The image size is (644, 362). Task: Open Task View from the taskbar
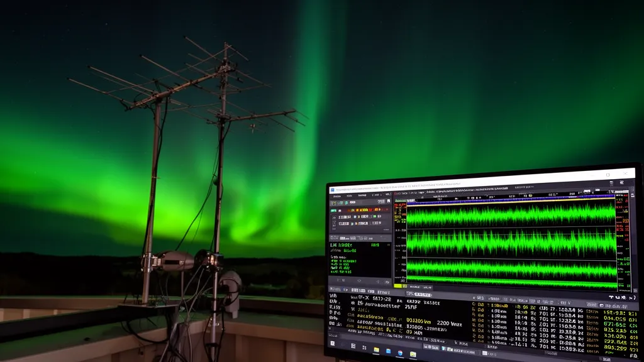coord(364,348)
